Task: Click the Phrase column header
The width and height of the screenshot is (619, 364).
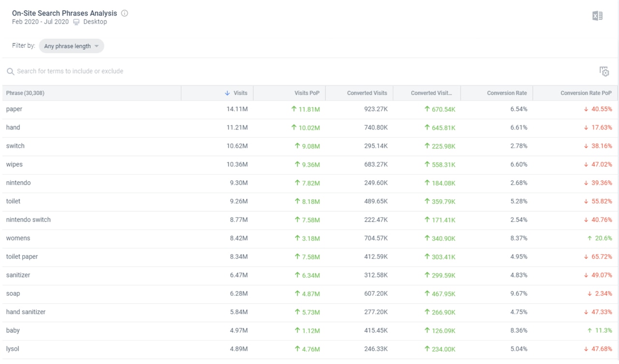Action: [25, 93]
